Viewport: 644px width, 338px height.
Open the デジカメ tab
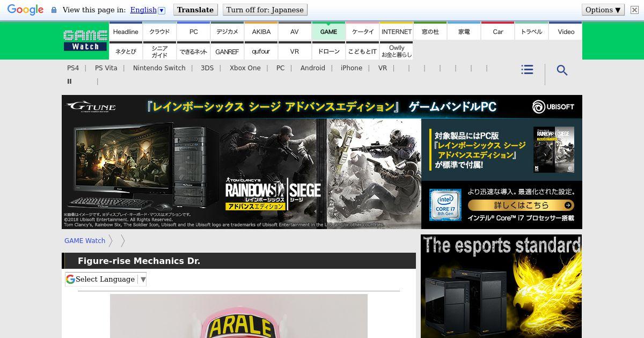click(227, 32)
